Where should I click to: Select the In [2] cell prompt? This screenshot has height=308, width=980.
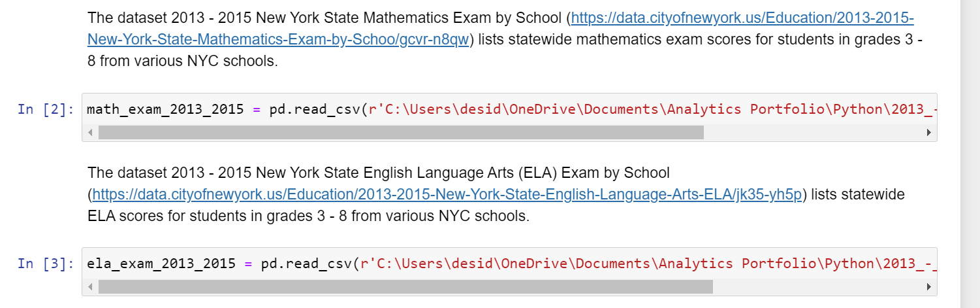pos(46,109)
